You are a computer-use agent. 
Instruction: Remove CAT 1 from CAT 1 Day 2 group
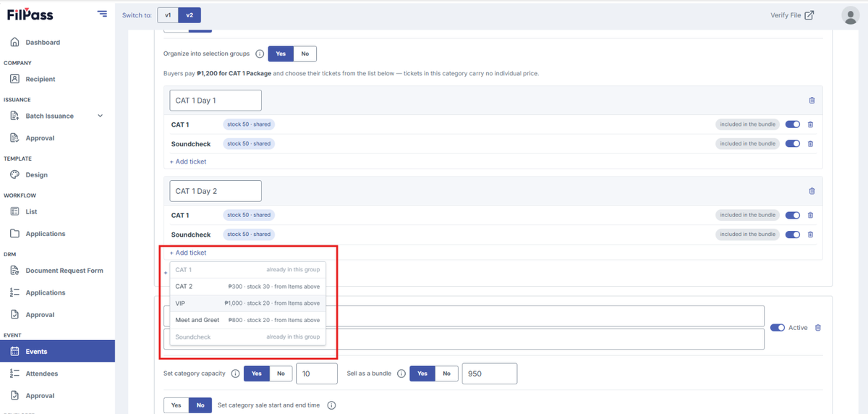coord(810,215)
